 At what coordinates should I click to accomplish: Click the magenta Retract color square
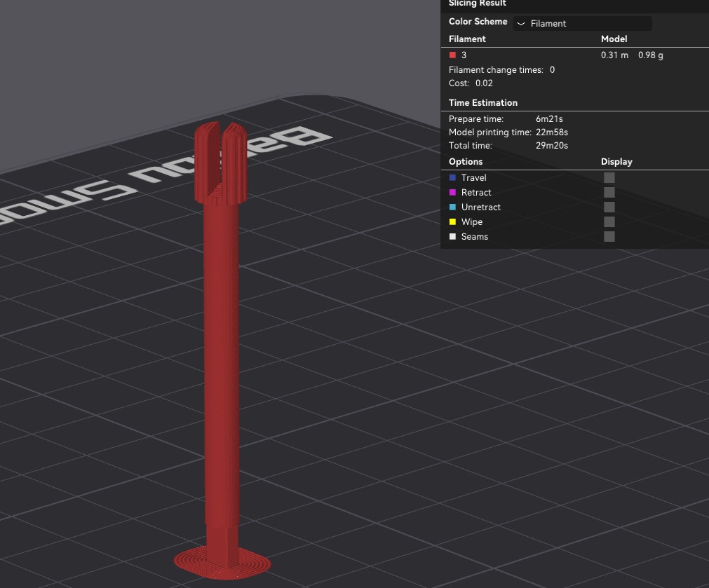point(452,193)
